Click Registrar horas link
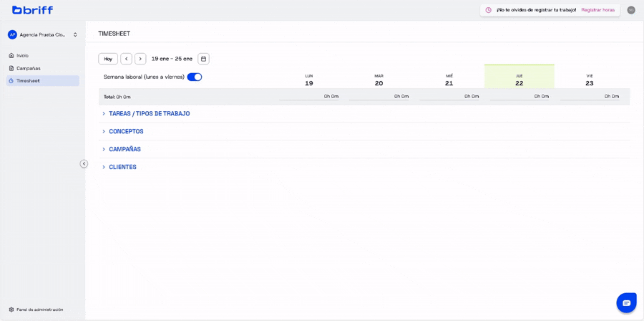Screen dimensions: 644x321 (597, 10)
